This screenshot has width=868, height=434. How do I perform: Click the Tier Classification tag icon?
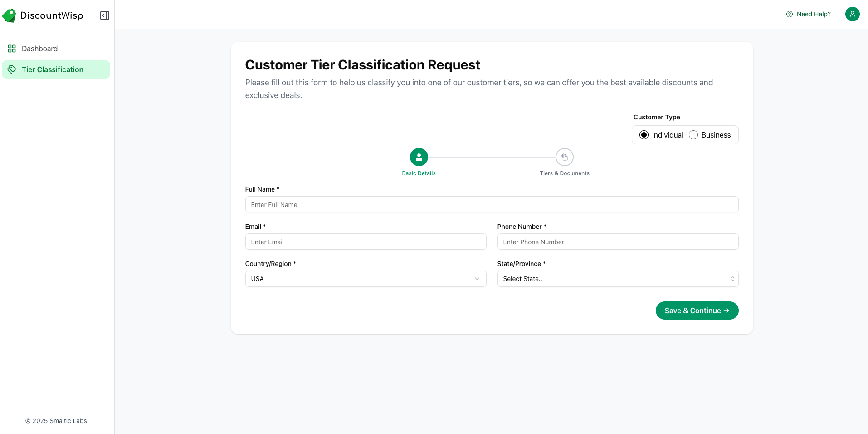click(x=12, y=69)
